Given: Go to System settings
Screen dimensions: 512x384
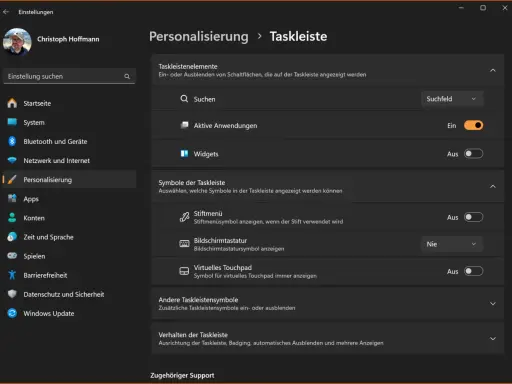Looking at the screenshot, I should pos(69,122).
